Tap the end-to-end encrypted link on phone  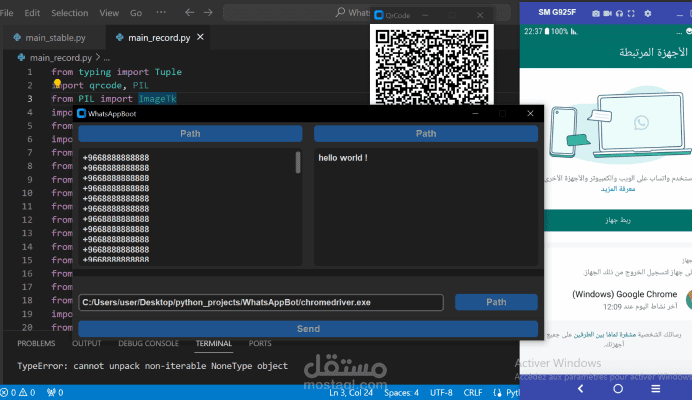(x=605, y=335)
